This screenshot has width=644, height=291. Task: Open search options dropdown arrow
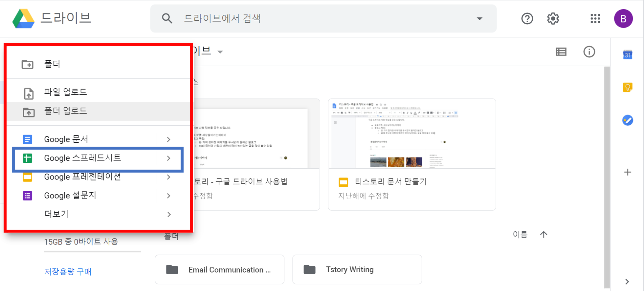(479, 19)
